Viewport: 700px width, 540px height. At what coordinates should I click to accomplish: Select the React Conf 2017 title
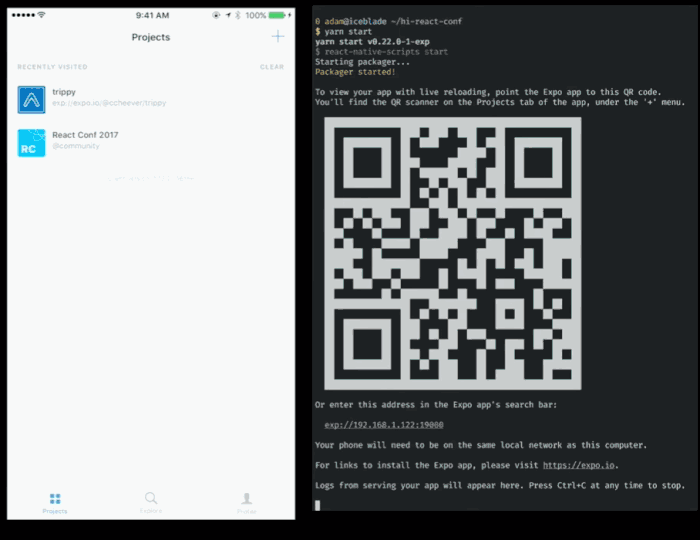[85, 135]
